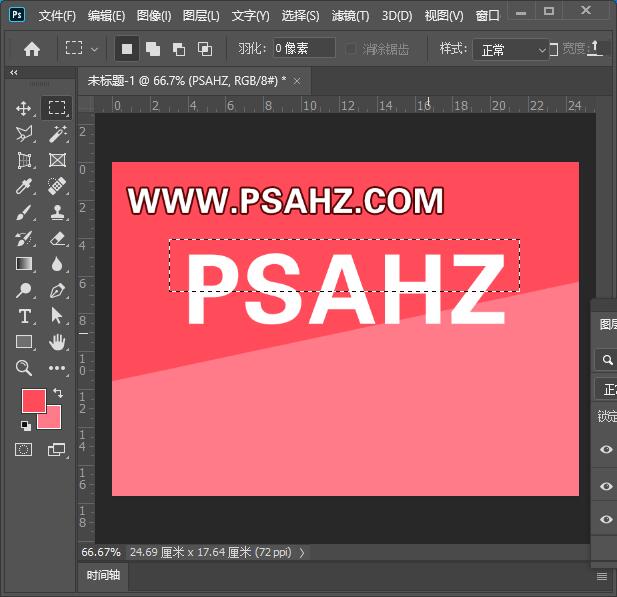This screenshot has height=597, width=617.
Task: Close the 未标题-1 document tab
Action: (297, 81)
